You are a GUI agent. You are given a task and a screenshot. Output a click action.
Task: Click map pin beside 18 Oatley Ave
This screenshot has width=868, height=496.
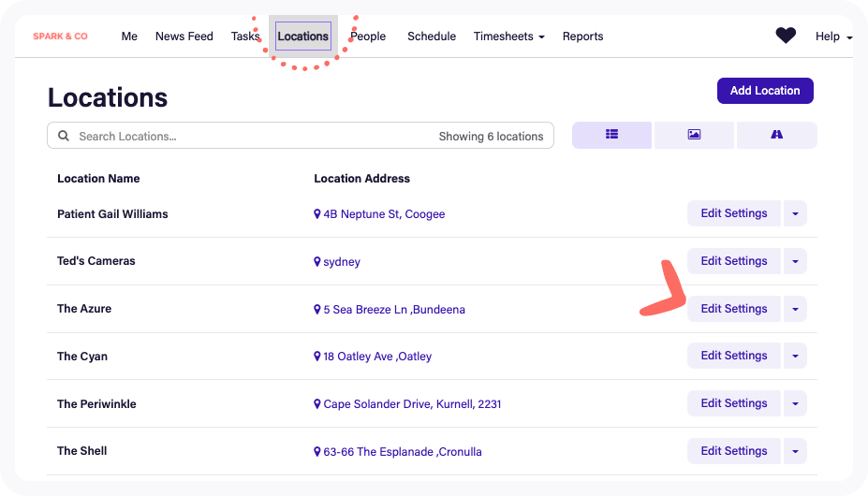[317, 357]
